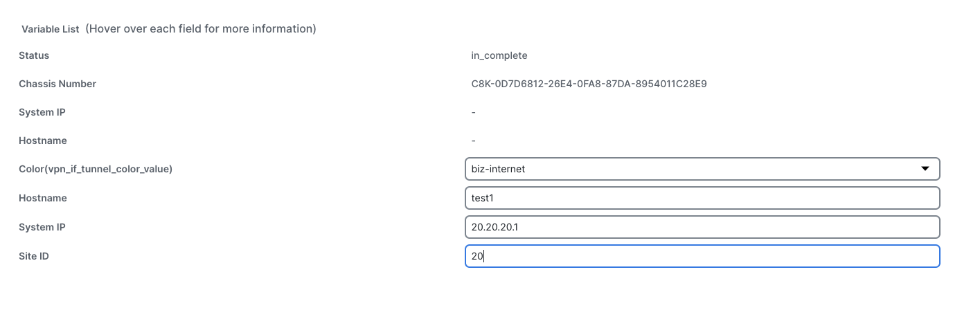Click the dash value directly below chassis number
The height and width of the screenshot is (326, 980).
click(x=473, y=112)
